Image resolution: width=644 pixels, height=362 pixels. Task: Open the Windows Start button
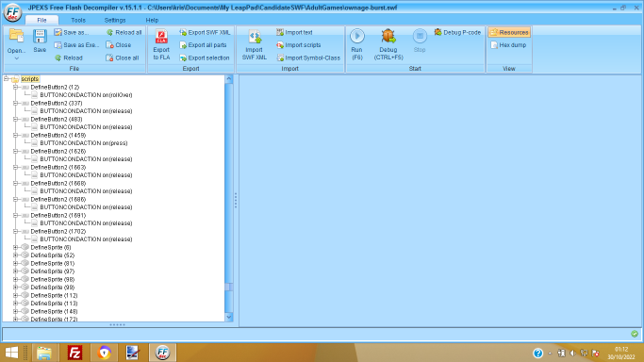[x=11, y=353]
